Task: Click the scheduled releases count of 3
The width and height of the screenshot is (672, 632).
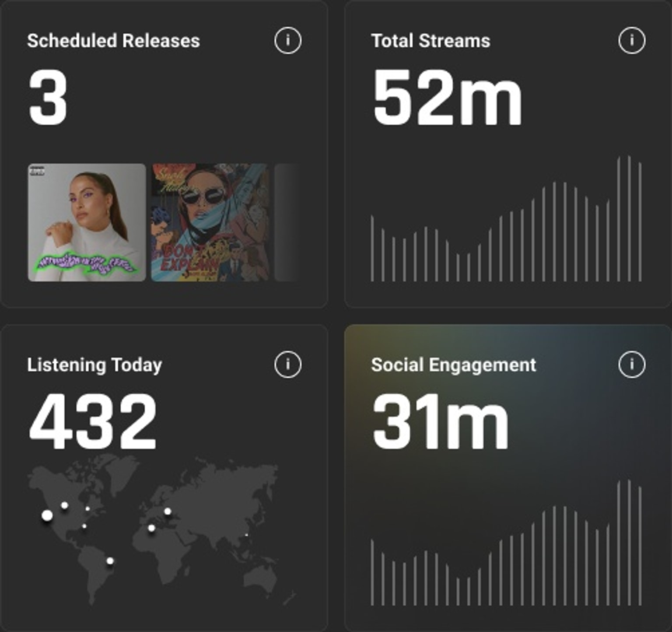Action: click(48, 98)
